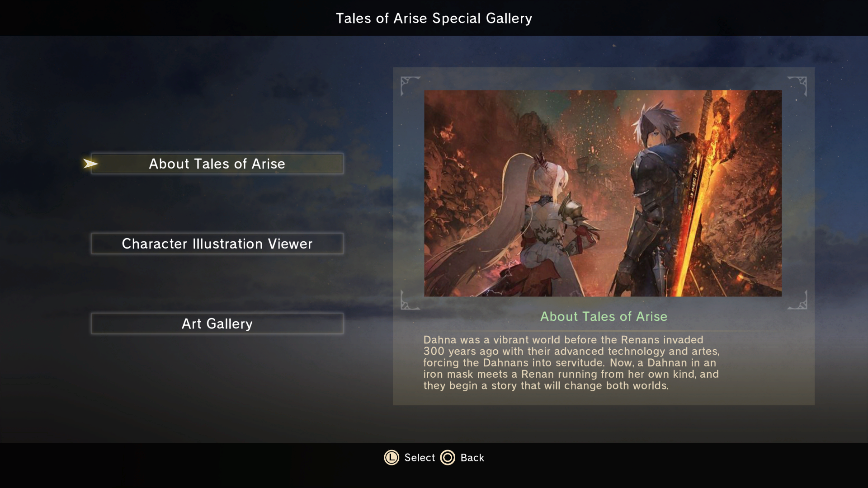Viewport: 868px width, 488px height.
Task: Click top-right ornamental frame corner
Action: pos(797,86)
